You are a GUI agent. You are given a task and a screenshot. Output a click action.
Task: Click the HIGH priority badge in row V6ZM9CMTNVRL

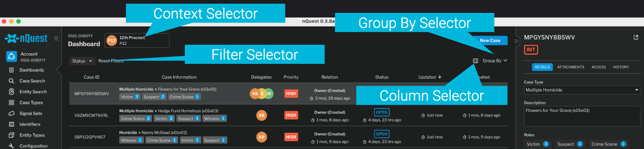(291, 115)
